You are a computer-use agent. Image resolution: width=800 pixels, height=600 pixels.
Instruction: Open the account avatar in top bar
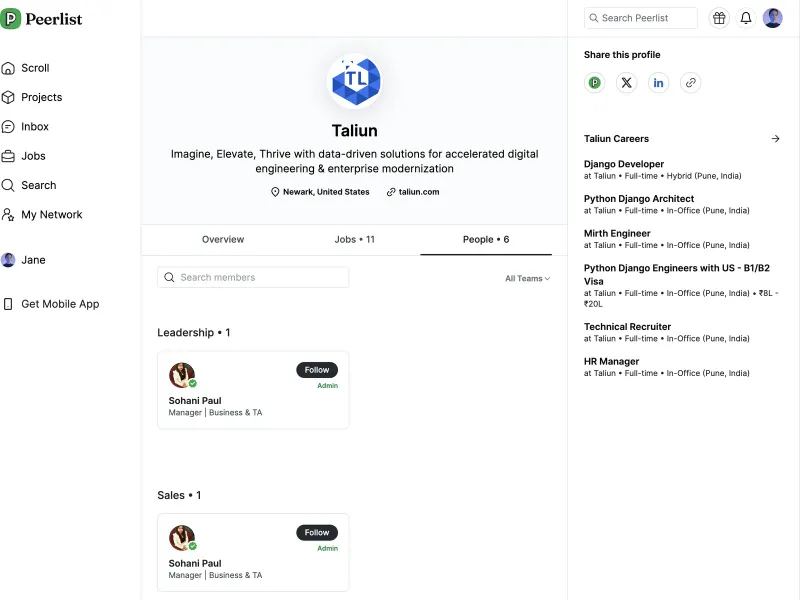(772, 18)
